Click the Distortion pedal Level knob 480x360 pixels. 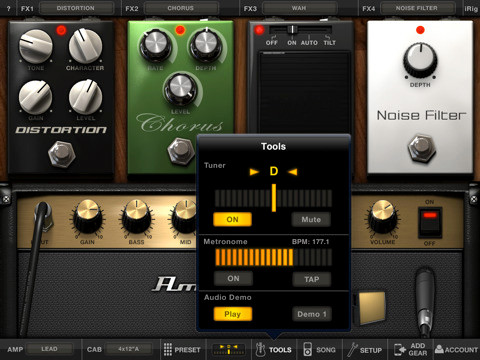coord(85,97)
